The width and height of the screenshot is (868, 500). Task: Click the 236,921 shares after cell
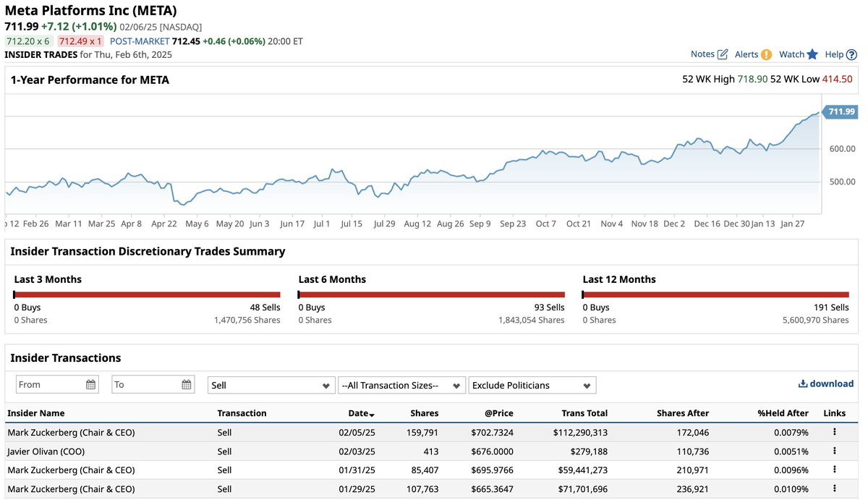[x=692, y=488]
